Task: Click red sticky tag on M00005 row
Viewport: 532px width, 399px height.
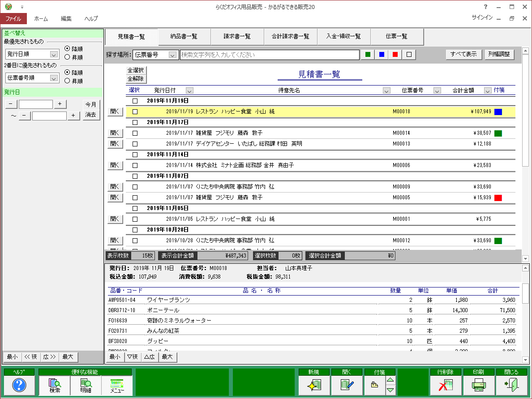Action: (x=498, y=198)
